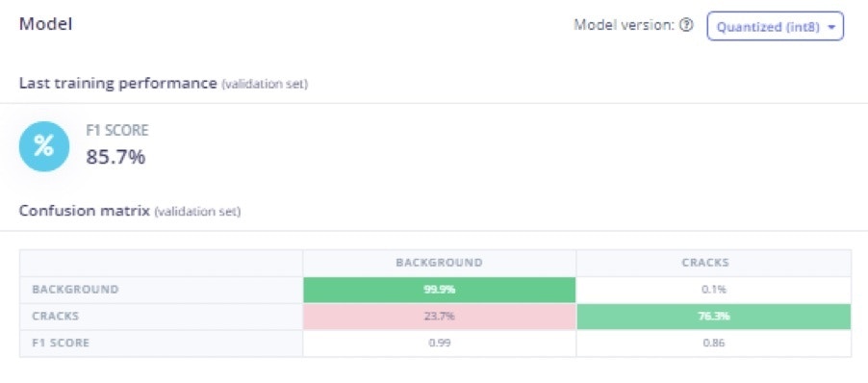Viewport: 868px width, 383px height.
Task: Click the Model version label text
Action: click(x=624, y=25)
